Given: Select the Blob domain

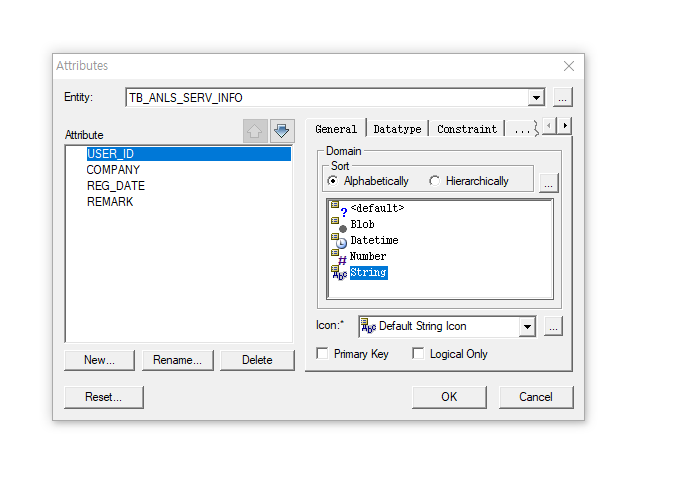Looking at the screenshot, I should tap(362, 225).
